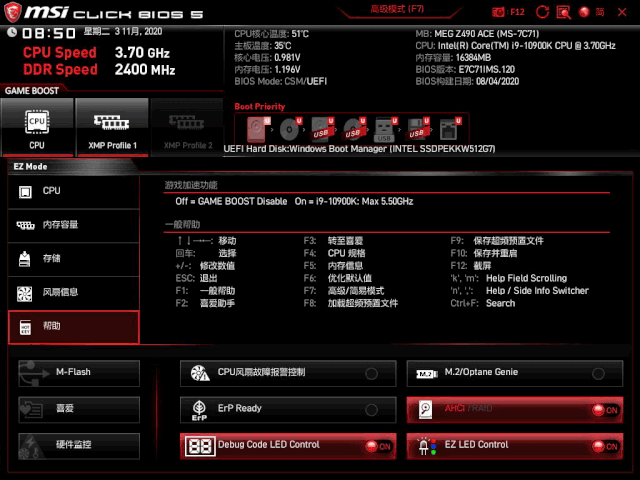Image resolution: width=640 pixels, height=480 pixels.
Task: Turn off Debug Code LED Control
Action: click(x=378, y=446)
